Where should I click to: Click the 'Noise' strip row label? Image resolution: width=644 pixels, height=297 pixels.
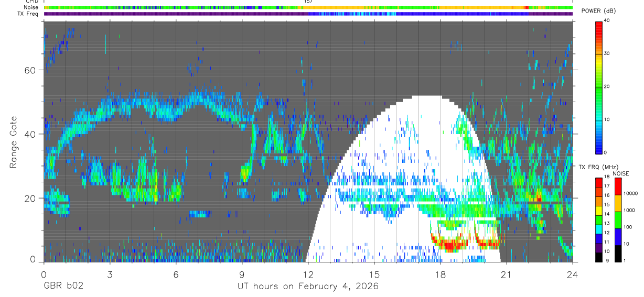click(31, 7)
